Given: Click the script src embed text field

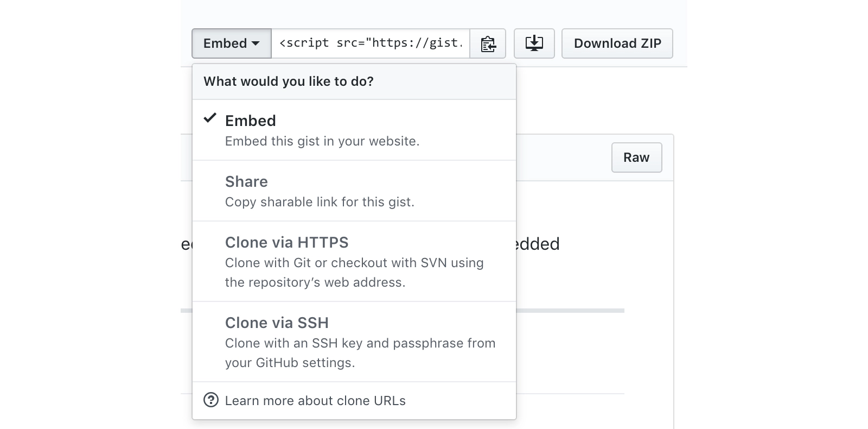Looking at the screenshot, I should 371,43.
